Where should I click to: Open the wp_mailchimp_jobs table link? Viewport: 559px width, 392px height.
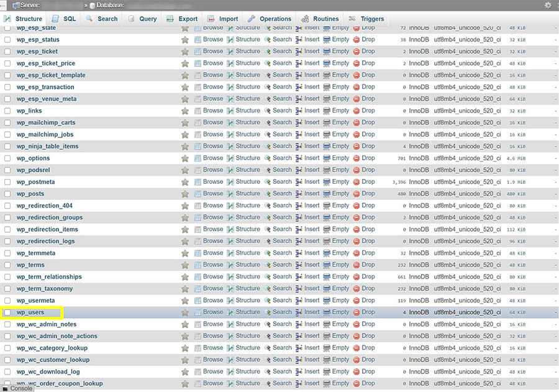pos(45,134)
